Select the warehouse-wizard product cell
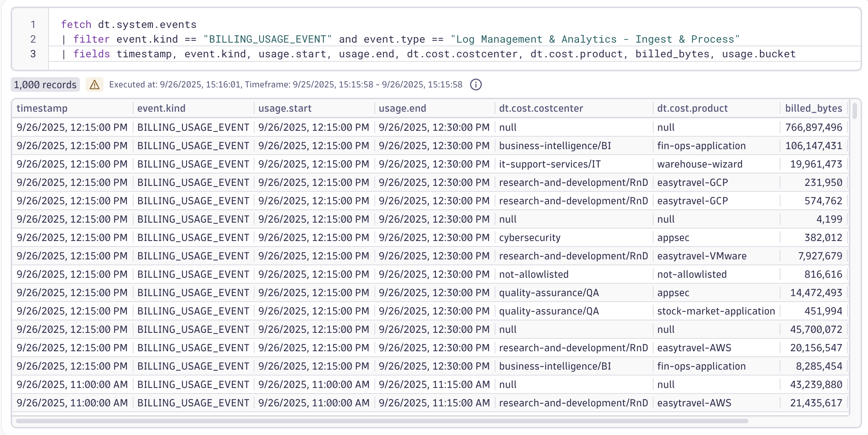The image size is (868, 435). [700, 164]
